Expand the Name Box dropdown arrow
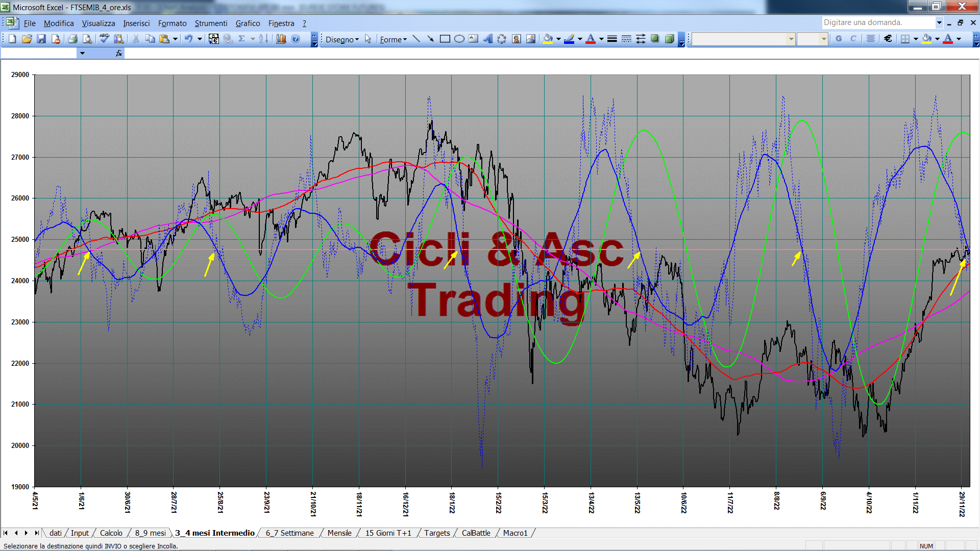The height and width of the screenshot is (551, 980). click(82, 53)
